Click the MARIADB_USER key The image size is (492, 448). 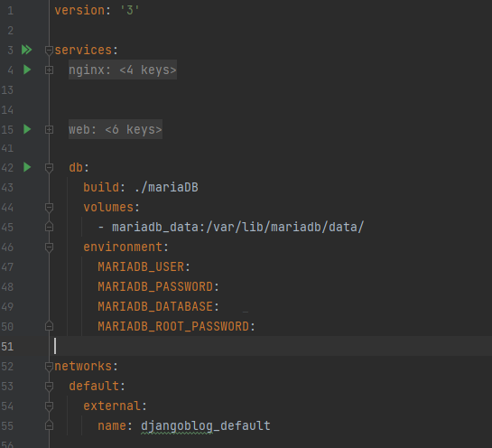pyautogui.click(x=141, y=266)
